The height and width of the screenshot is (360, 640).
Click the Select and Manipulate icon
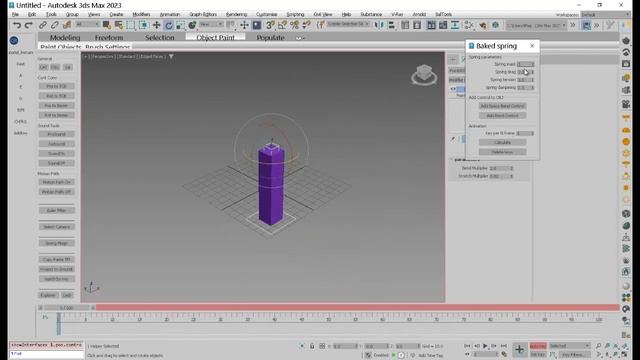click(244, 25)
